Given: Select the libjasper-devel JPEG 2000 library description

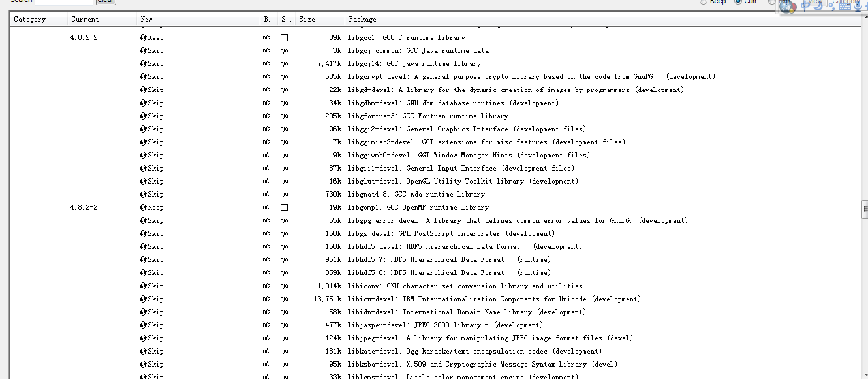Looking at the screenshot, I should click(x=445, y=325).
